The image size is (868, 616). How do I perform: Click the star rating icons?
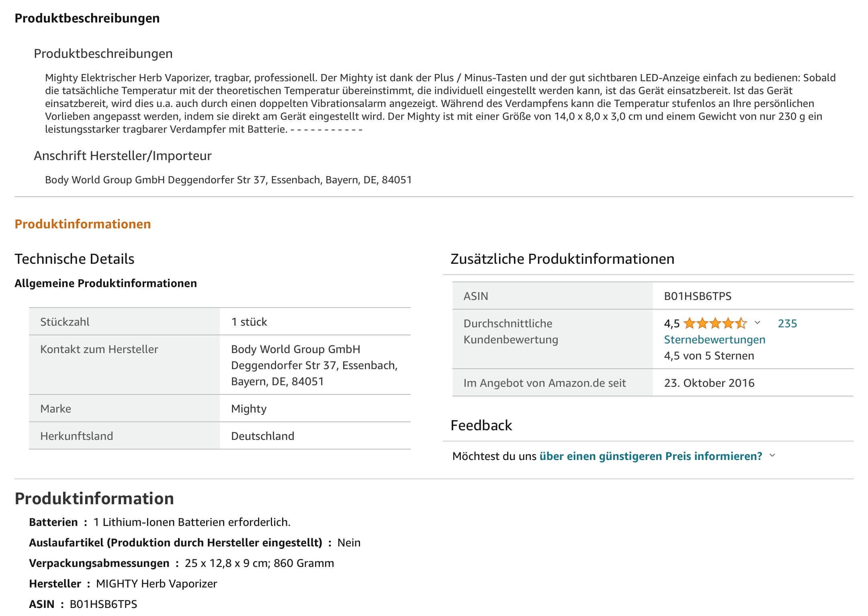tap(715, 323)
